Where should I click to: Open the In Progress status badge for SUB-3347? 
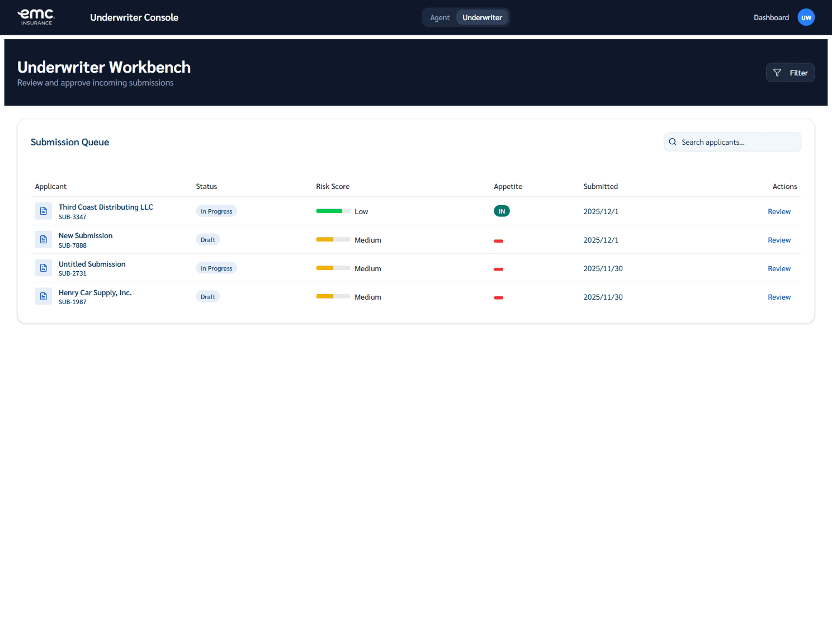216,211
